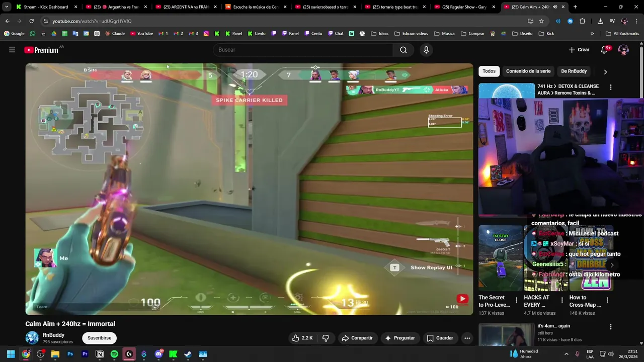The width and height of the screenshot is (644, 362).
Task: Click the video player to pause
Action: [249, 189]
